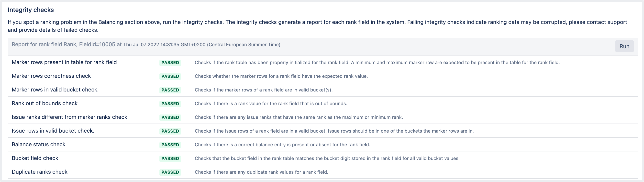Click PASSED badge for Rank out of bounds
The width and height of the screenshot is (644, 182).
170,104
